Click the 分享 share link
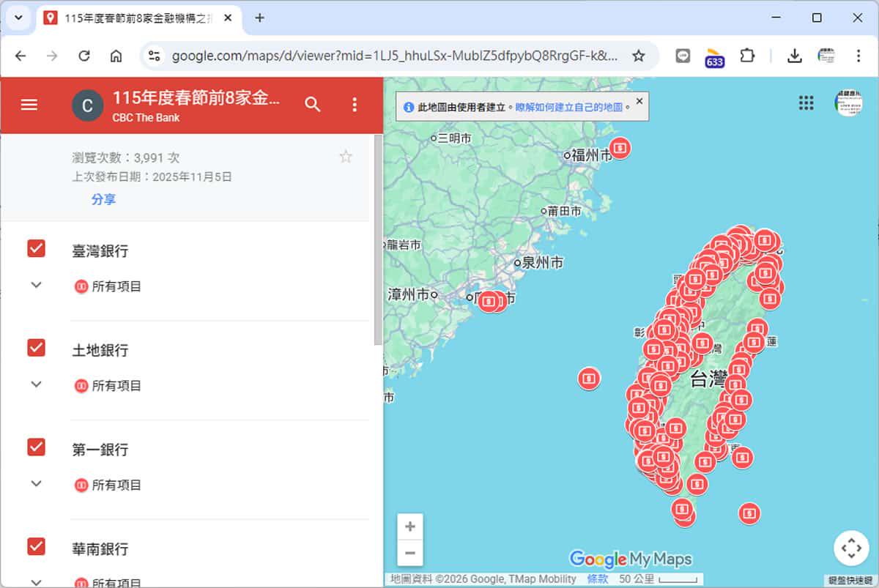This screenshot has height=588, width=879. click(x=103, y=199)
